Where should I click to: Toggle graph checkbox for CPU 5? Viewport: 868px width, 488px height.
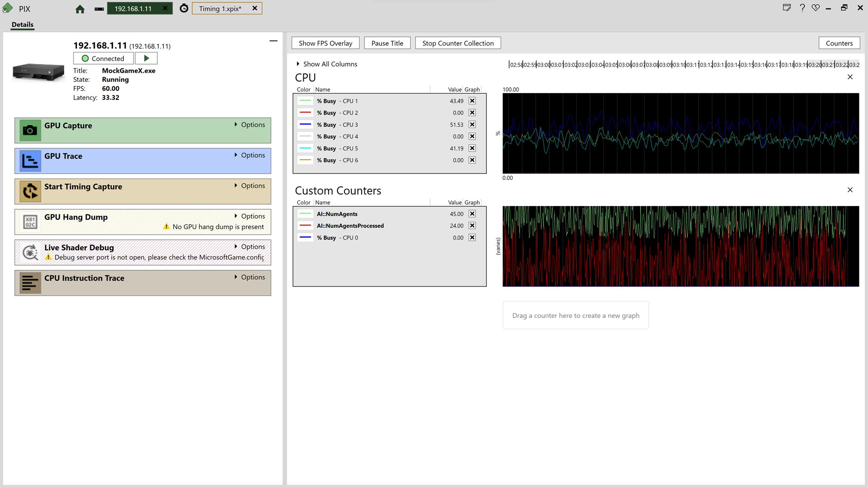[x=472, y=149]
